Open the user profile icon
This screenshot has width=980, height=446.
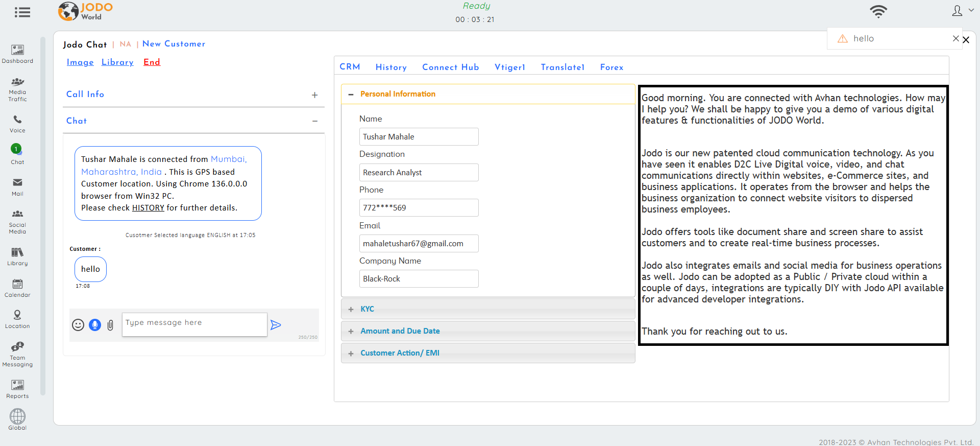(x=957, y=11)
